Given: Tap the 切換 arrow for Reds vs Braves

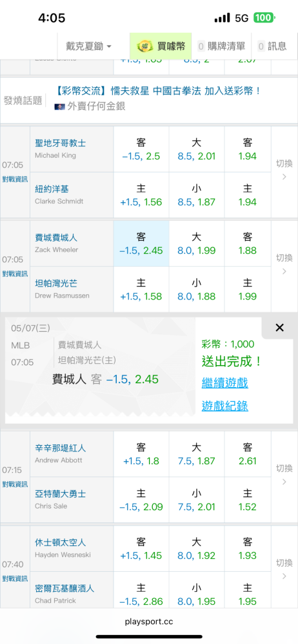Looking at the screenshot, I should click(284, 475).
